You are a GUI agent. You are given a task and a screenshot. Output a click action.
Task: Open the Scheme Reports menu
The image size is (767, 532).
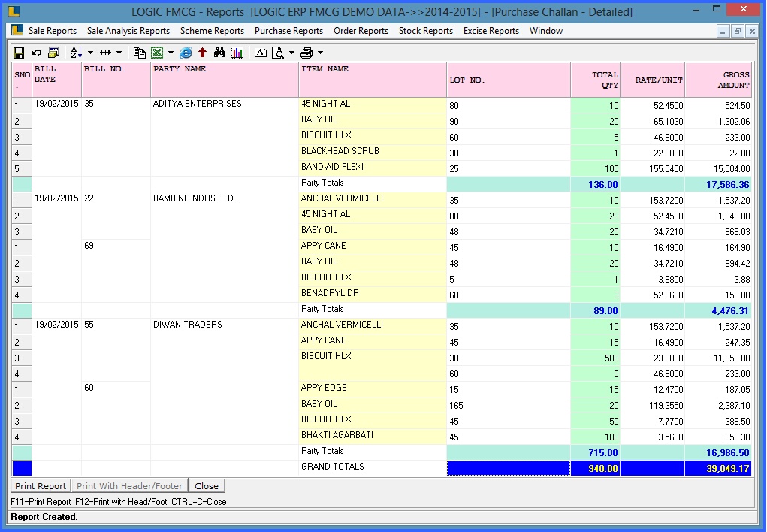click(x=212, y=30)
